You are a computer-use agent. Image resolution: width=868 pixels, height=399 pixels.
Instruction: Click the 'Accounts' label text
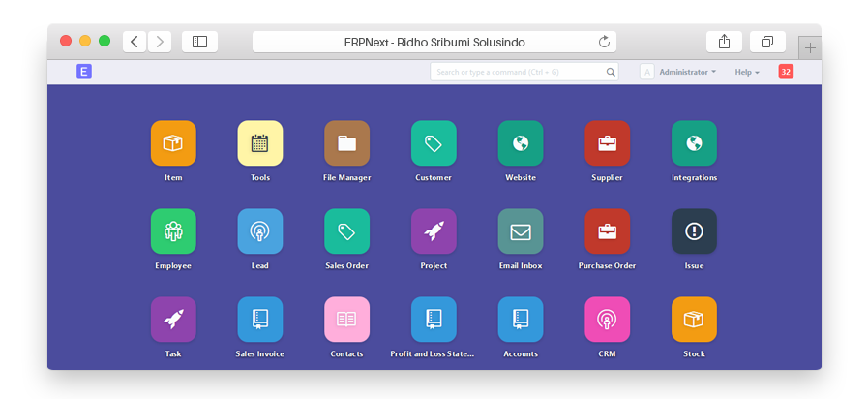pyautogui.click(x=521, y=354)
